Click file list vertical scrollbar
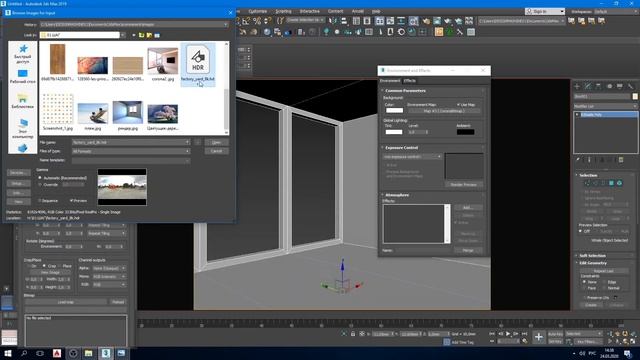The image size is (640, 360). coord(227,88)
